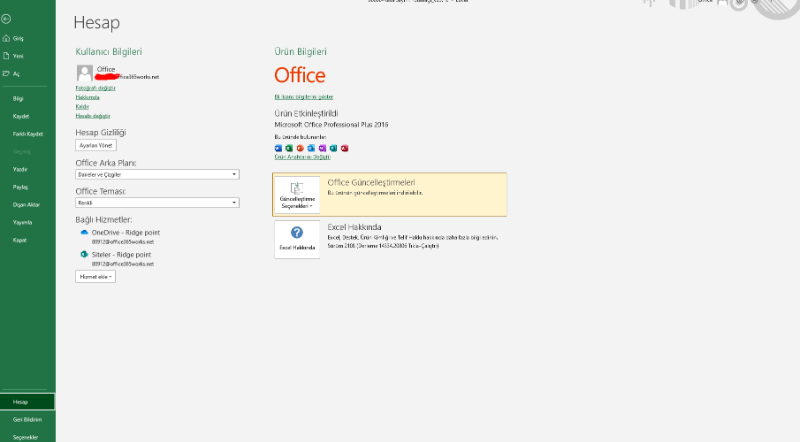Open the Office Teması dropdown

tap(157, 203)
